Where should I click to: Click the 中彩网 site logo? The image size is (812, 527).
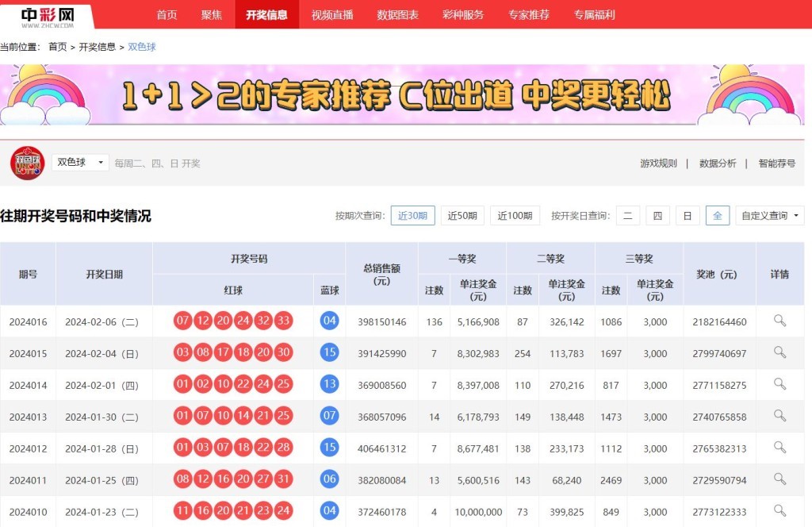pyautogui.click(x=48, y=16)
